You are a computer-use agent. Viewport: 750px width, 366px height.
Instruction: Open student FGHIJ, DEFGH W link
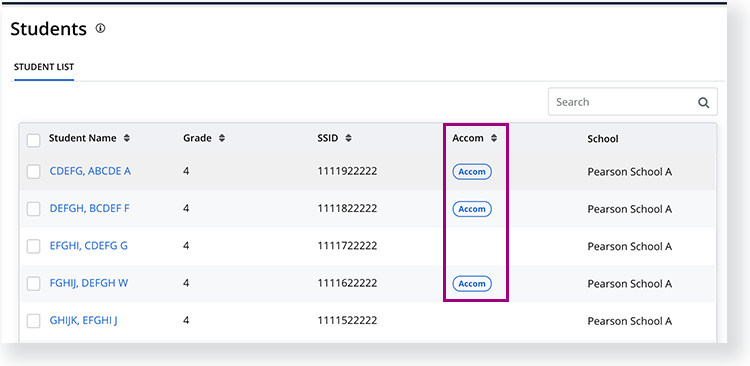(x=89, y=283)
